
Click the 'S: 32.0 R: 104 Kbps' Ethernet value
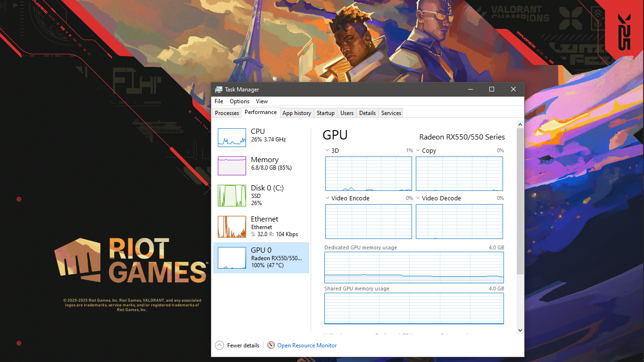[274, 234]
